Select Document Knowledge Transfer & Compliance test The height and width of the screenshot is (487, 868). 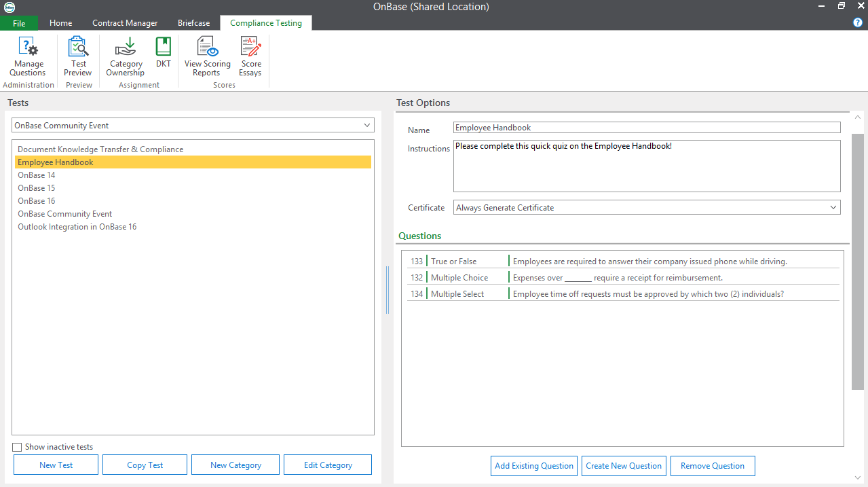193,149
